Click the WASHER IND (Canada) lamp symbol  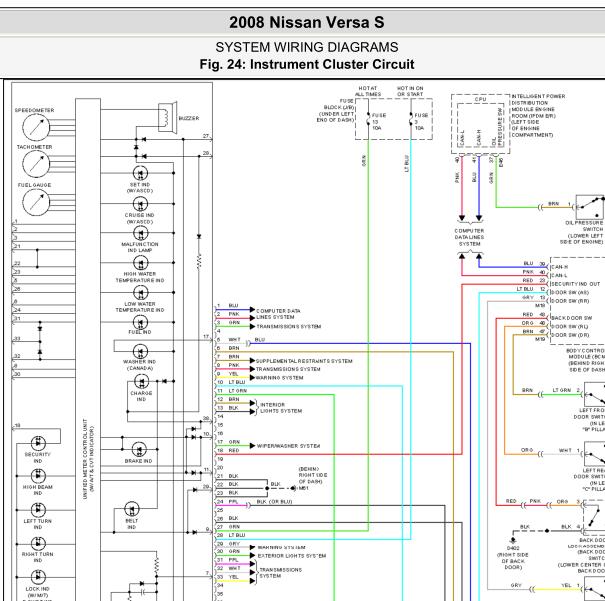click(140, 351)
